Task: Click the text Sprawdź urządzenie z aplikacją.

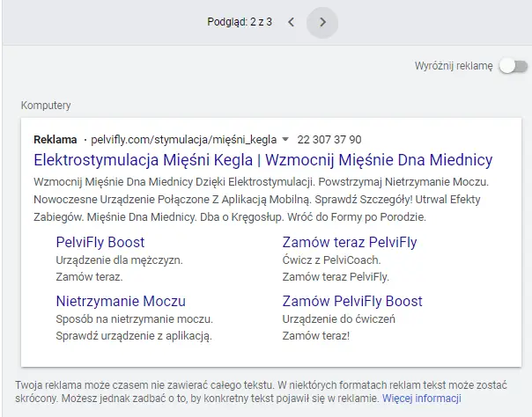Action: click(x=134, y=336)
